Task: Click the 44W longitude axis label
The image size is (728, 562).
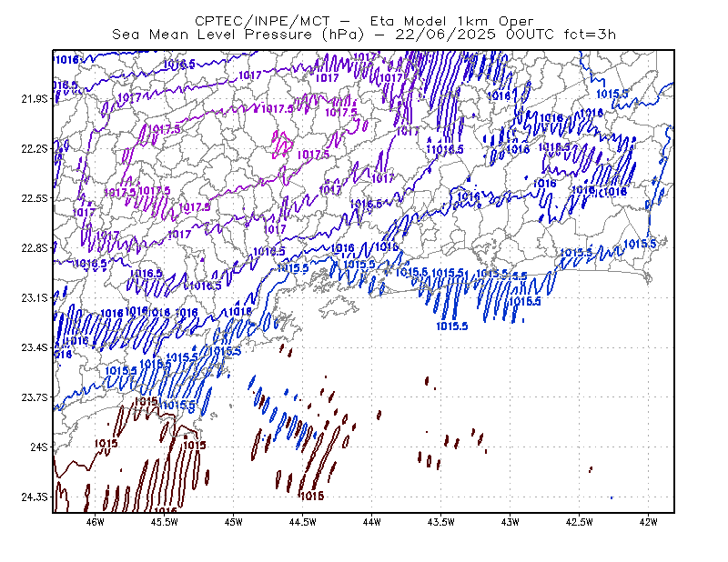Action: coord(372,522)
